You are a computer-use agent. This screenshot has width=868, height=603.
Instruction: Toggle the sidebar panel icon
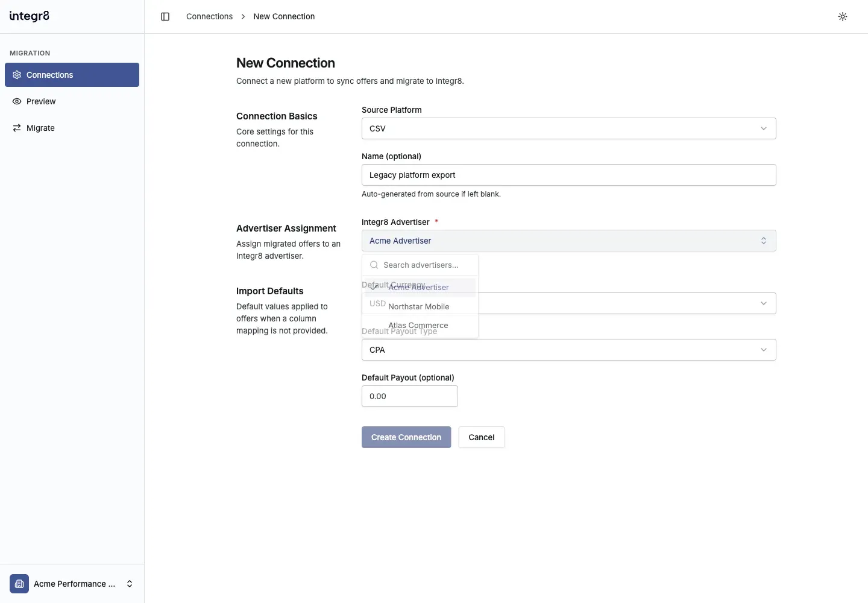165,16
